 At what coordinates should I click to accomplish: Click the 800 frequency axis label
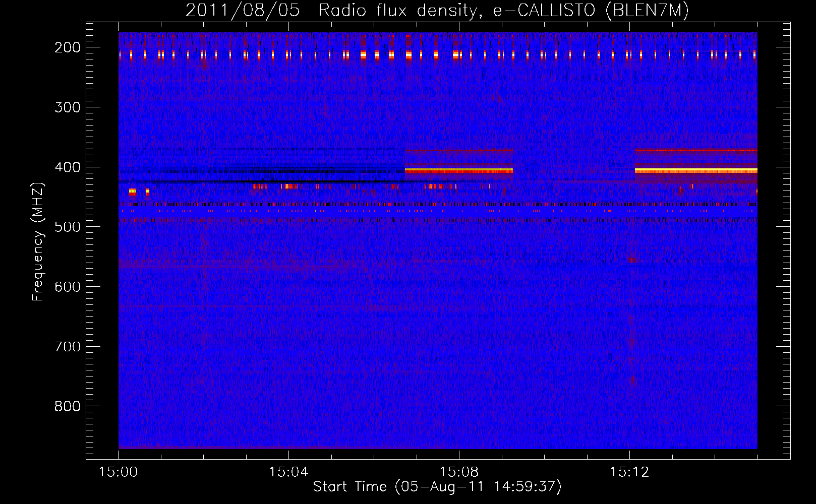pyautogui.click(x=68, y=406)
